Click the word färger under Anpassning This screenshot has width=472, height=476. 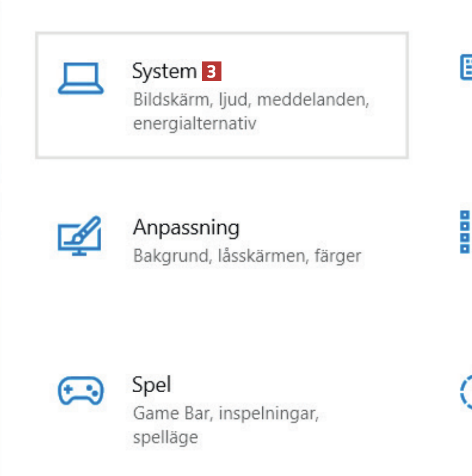337,256
